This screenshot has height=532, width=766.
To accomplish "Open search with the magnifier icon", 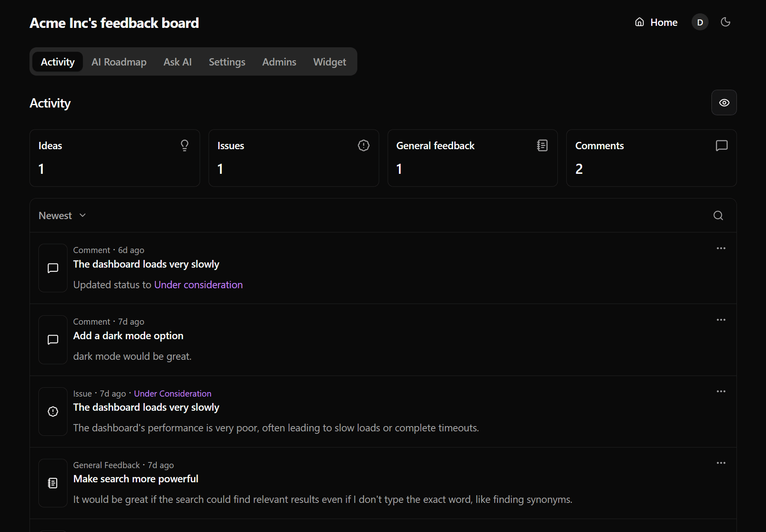I will pos(718,215).
